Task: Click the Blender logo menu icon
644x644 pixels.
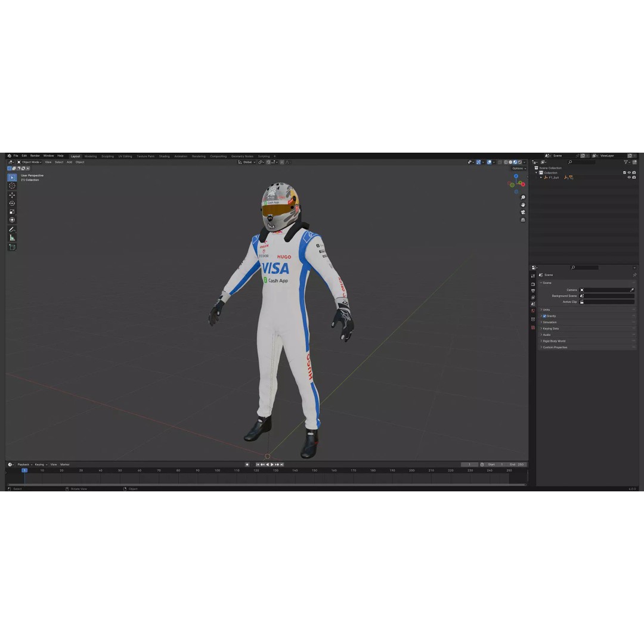Action: (9, 156)
